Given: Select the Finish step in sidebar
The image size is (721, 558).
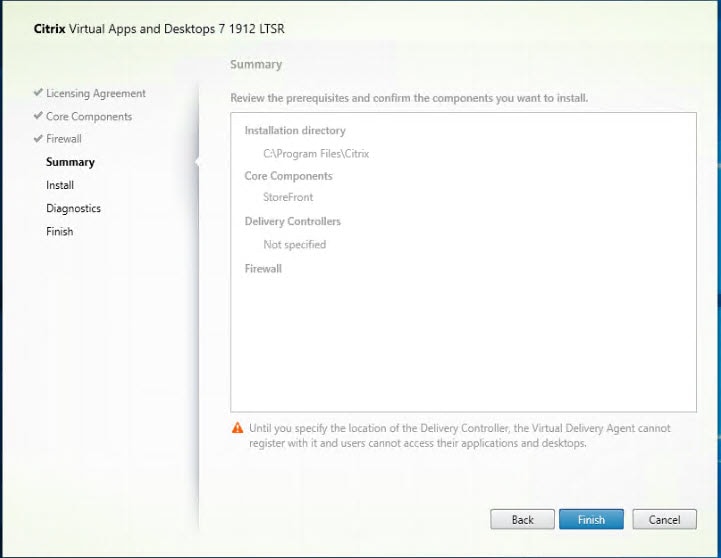Looking at the screenshot, I should [x=59, y=231].
